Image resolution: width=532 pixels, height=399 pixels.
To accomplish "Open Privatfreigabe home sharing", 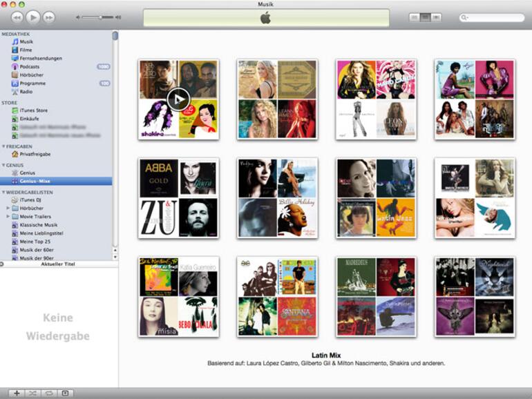I will coord(35,155).
